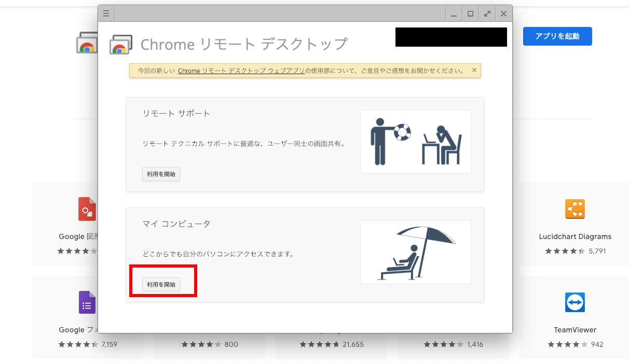The image size is (629, 364).
Task: Open the Lucidchart Diagrams app icon
Action: [575, 209]
